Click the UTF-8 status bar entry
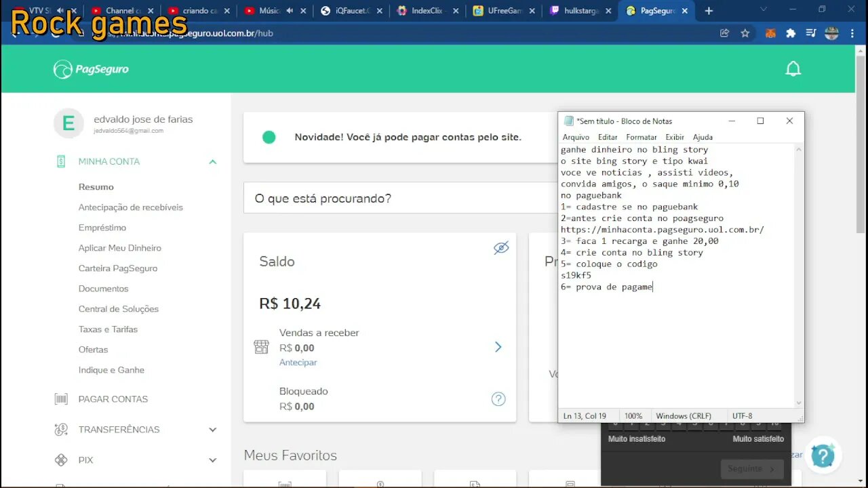Viewport: 868px width, 488px height. tap(742, 415)
